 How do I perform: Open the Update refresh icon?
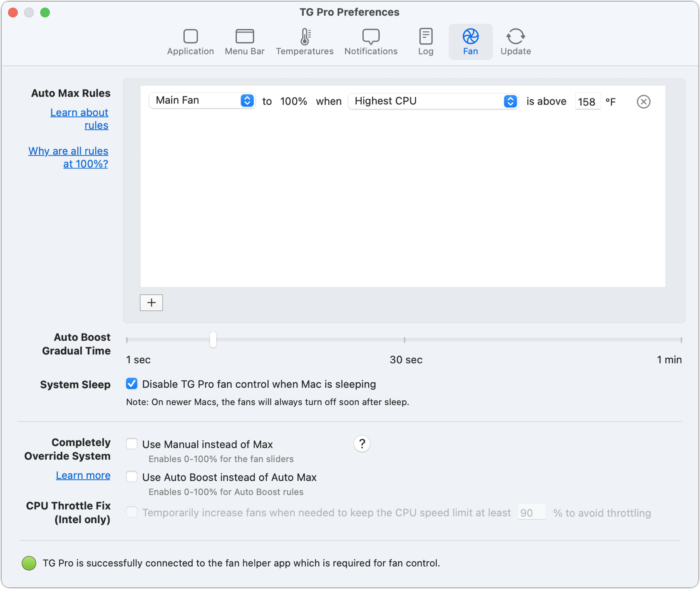click(x=515, y=41)
